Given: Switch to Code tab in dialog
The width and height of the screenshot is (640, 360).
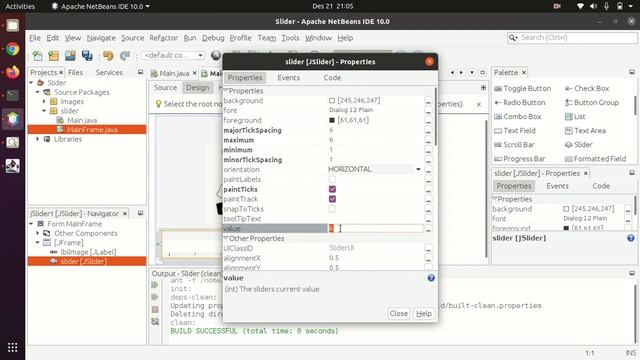Looking at the screenshot, I should click(332, 78).
